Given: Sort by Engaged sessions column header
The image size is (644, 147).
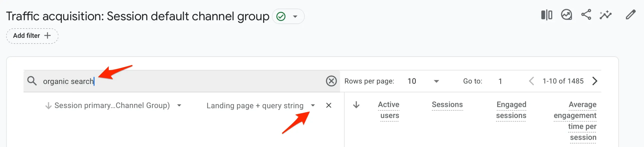Looking at the screenshot, I should pyautogui.click(x=511, y=110).
